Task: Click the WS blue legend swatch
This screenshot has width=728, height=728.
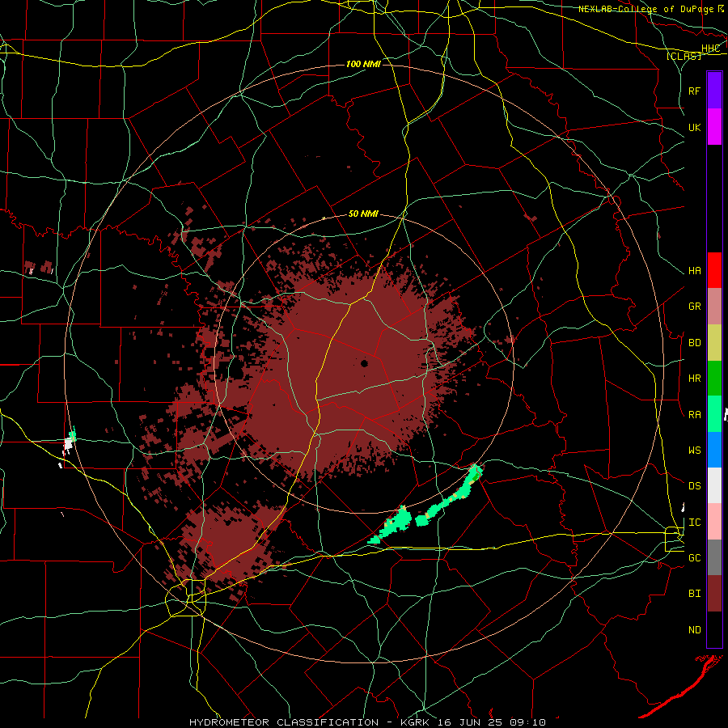Action: 714,450
